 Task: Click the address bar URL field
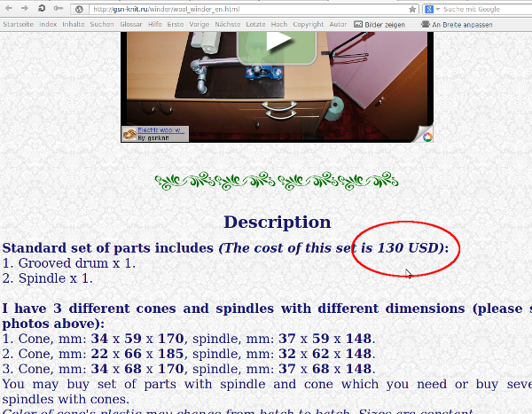(249, 9)
